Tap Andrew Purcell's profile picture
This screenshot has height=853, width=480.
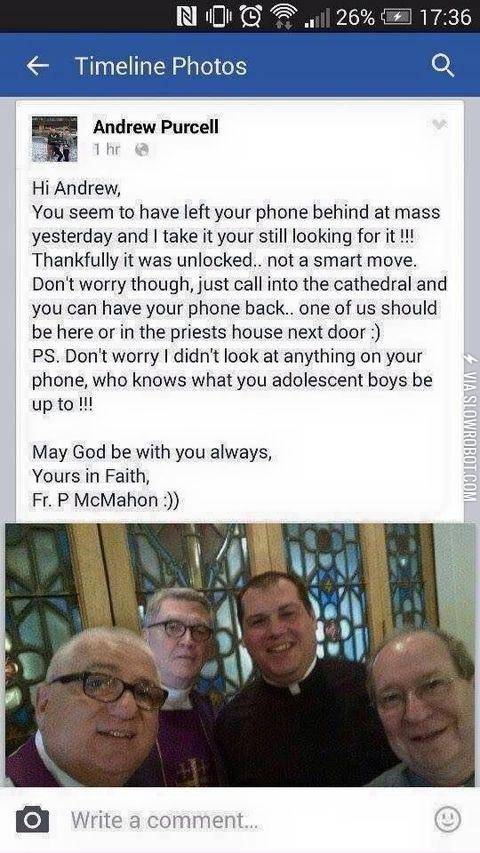click(x=54, y=139)
